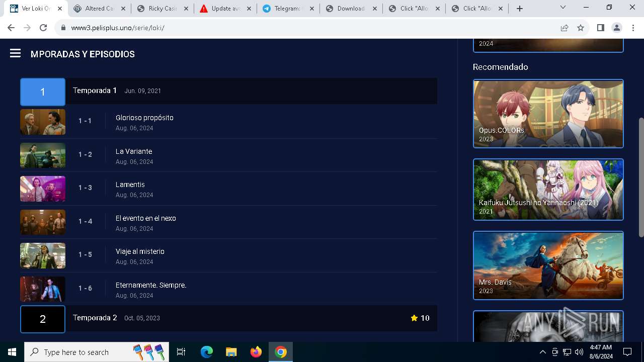Switch to the Update available tab
This screenshot has height=362, width=644.
pyautogui.click(x=225, y=9)
